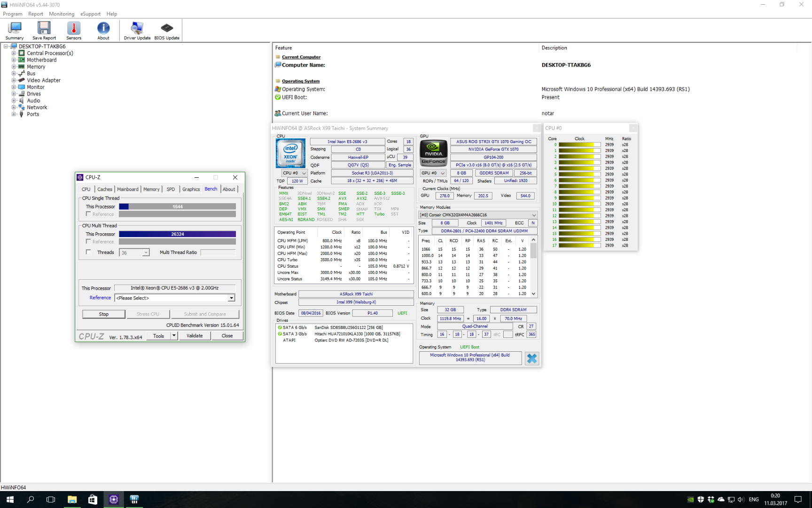The width and height of the screenshot is (812, 508).
Task: Open Task View on the taskbar
Action: pyautogui.click(x=51, y=500)
